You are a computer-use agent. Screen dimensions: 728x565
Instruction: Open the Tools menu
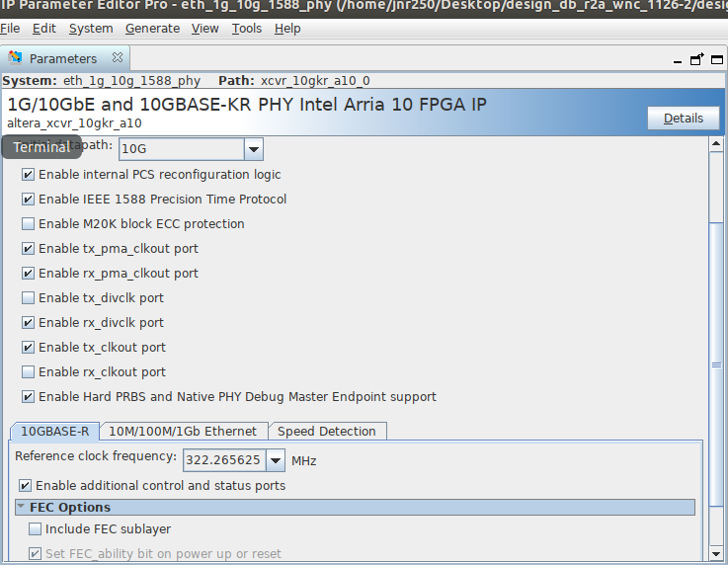[247, 29]
